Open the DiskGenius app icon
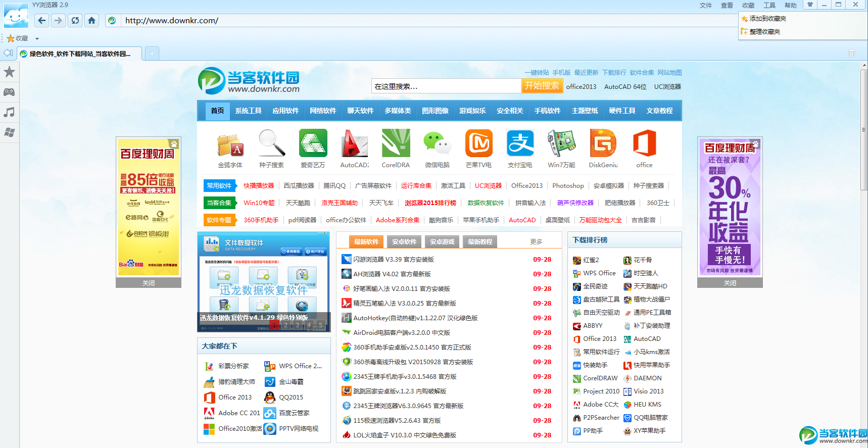The width and height of the screenshot is (868, 448). 603,143
